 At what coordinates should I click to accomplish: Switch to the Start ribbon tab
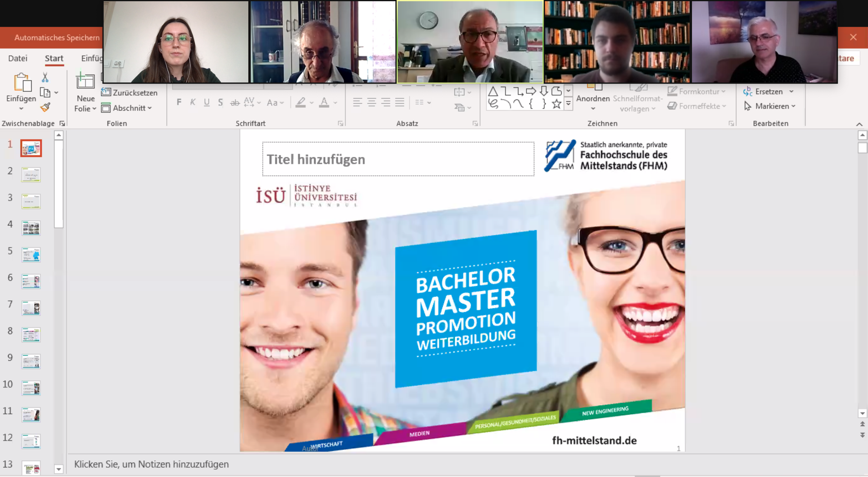click(x=54, y=58)
